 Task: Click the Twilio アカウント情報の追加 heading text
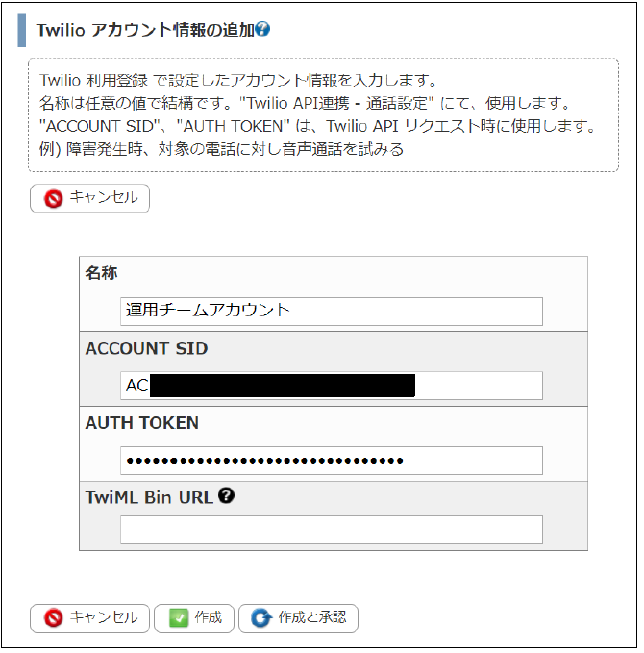145,30
